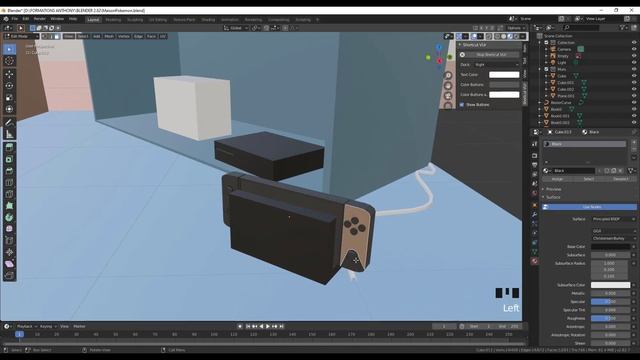Switch to face select mode
640x360 pixels.
(57, 36)
